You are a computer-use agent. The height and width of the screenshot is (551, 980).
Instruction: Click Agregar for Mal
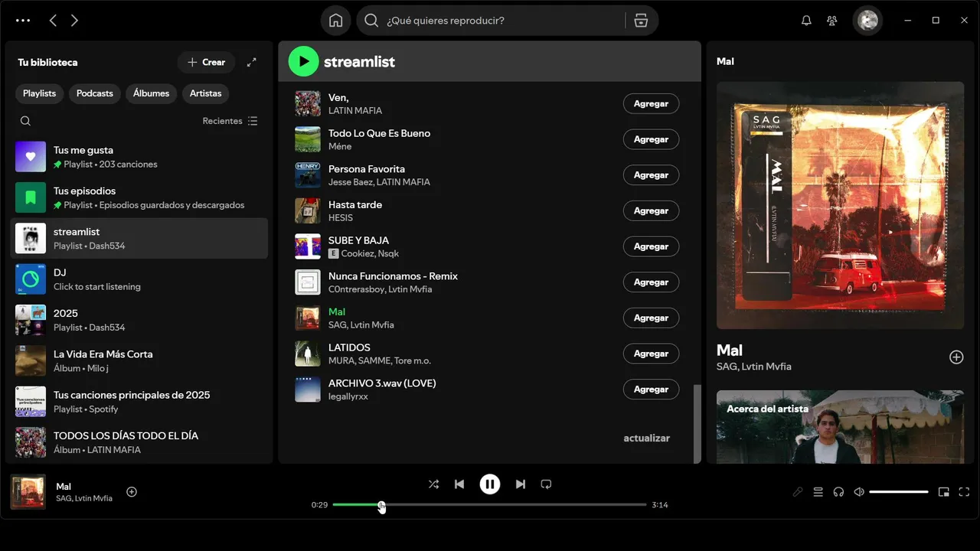(x=651, y=318)
